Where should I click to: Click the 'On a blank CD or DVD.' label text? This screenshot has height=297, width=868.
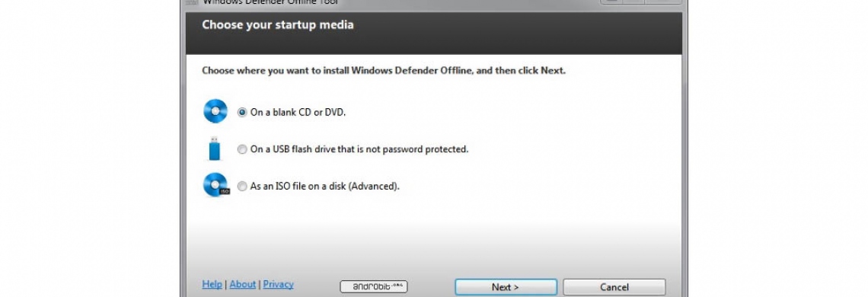[298, 112]
